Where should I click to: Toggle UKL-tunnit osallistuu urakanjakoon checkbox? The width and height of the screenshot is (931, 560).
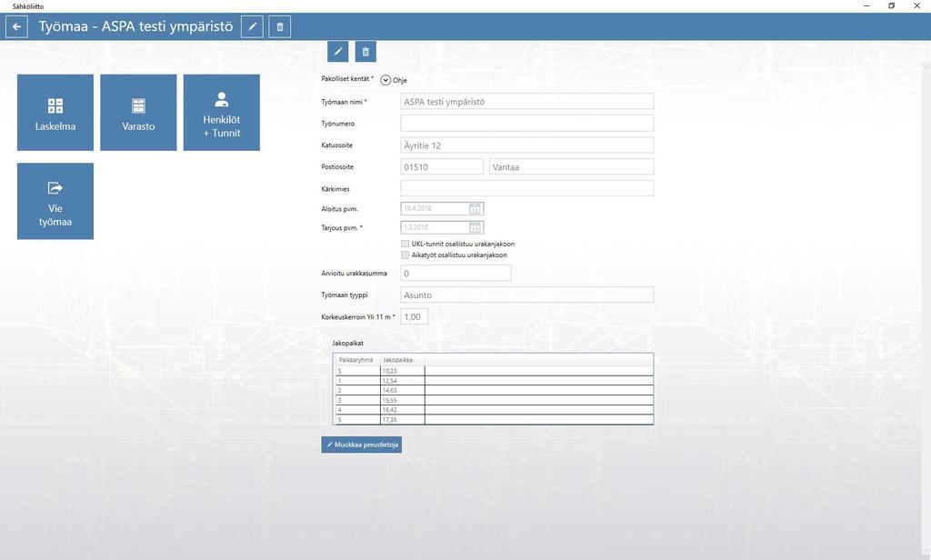pos(405,244)
